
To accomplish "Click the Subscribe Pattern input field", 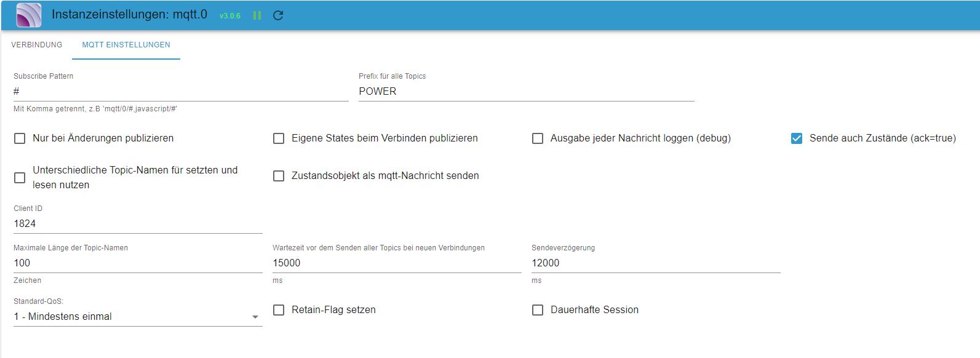I will tap(180, 92).
